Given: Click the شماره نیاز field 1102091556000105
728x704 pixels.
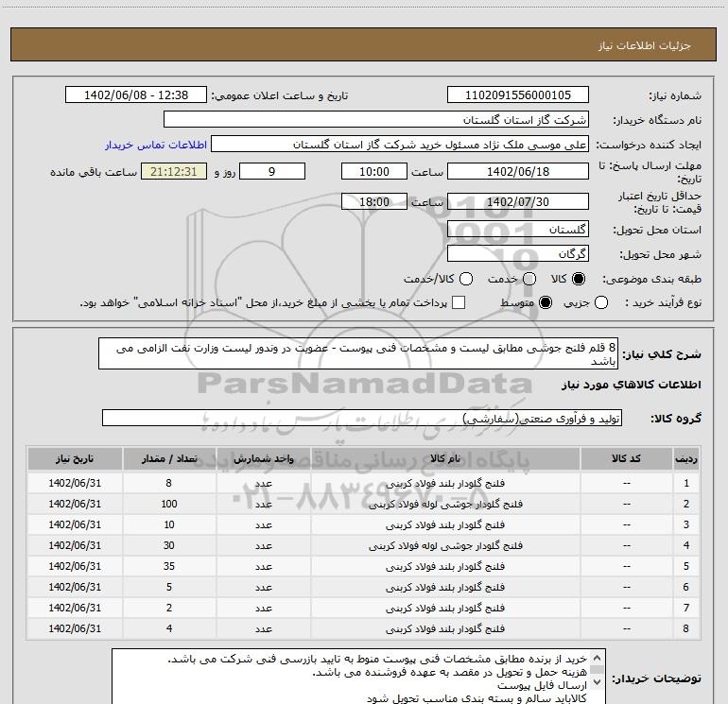Looking at the screenshot, I should click(x=518, y=95).
